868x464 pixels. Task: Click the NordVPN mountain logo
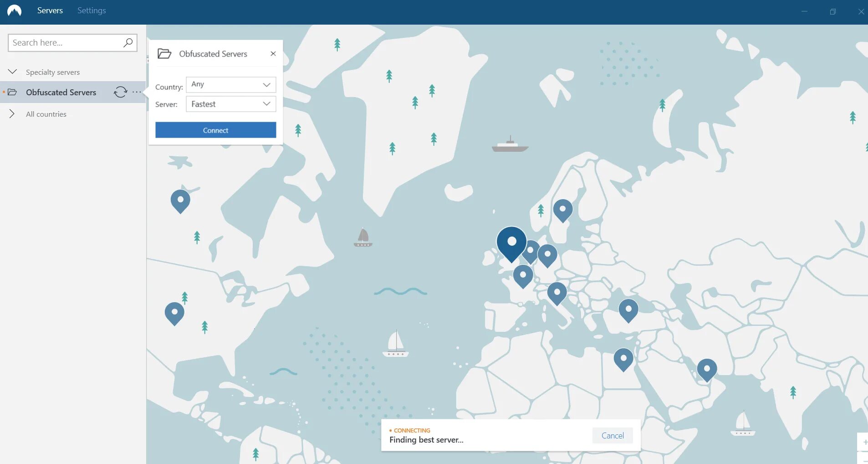click(x=14, y=10)
